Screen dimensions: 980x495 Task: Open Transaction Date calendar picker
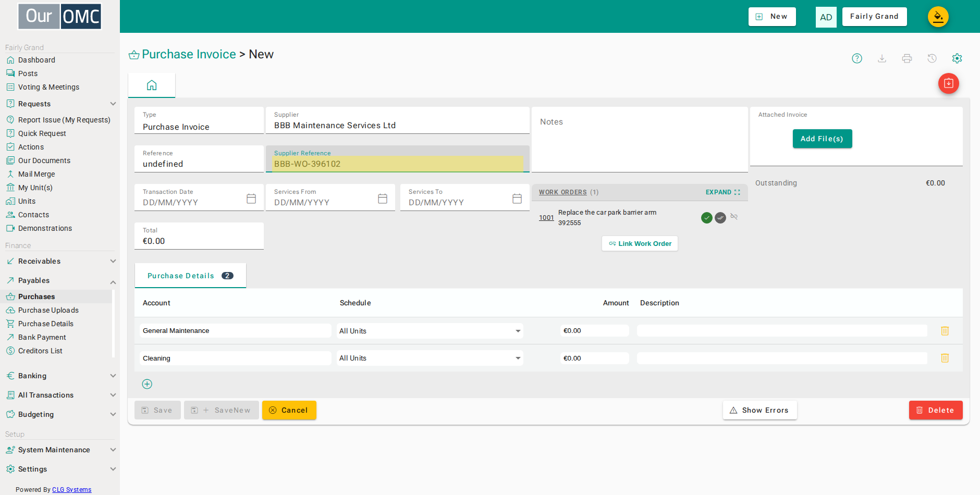[251, 199]
